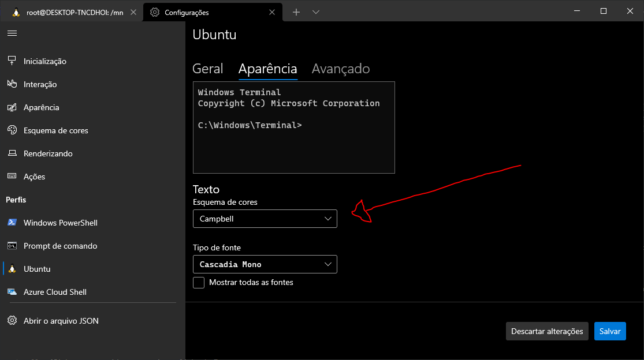Click the Prompt de comando profile icon
The image size is (644, 360).
[x=12, y=246]
